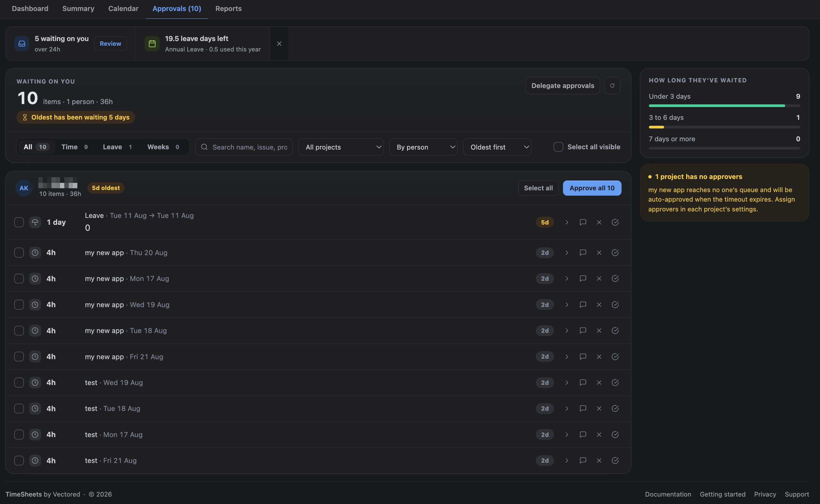Comment on the Leave Tue 11 Aug row
The image size is (820, 504).
click(583, 222)
